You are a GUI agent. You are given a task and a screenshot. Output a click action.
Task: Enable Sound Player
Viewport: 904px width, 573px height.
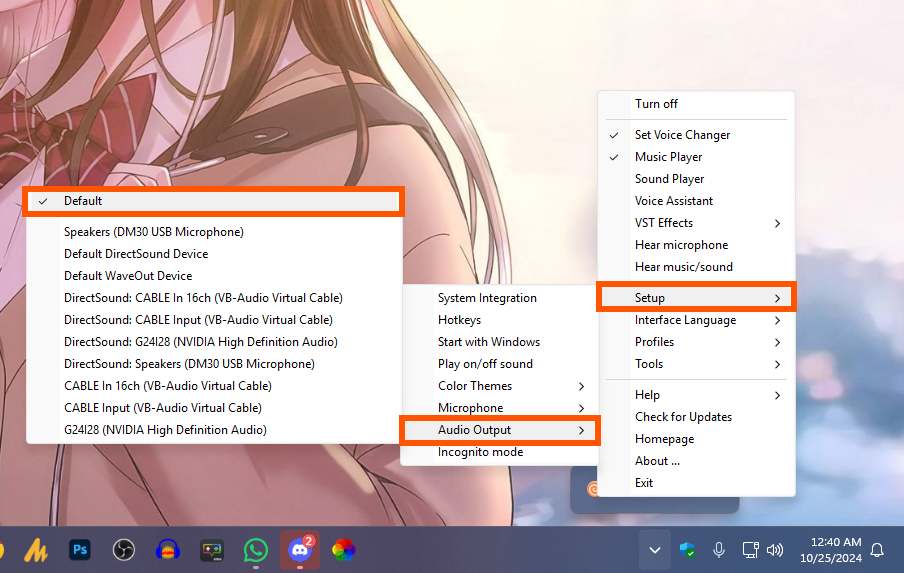coord(696,179)
